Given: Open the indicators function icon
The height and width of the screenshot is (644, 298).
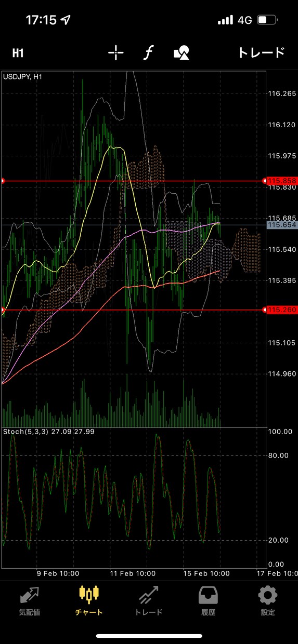Looking at the screenshot, I should click(149, 52).
